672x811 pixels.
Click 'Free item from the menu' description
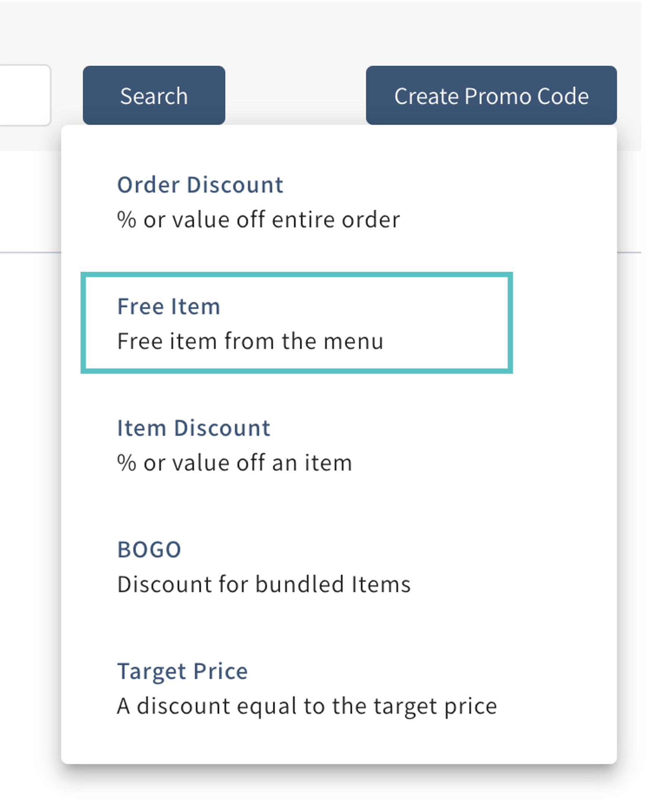click(250, 341)
